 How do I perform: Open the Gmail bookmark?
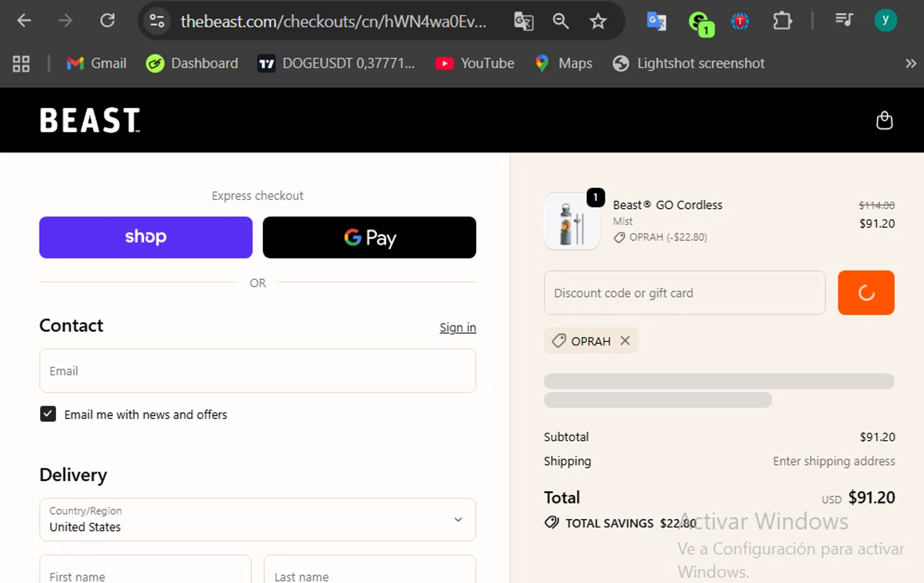click(x=97, y=63)
